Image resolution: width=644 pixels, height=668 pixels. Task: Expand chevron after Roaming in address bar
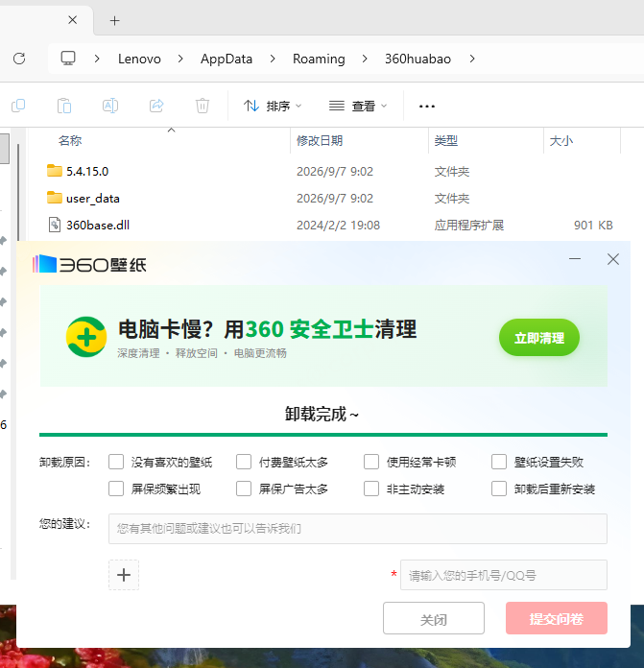pyautogui.click(x=365, y=59)
